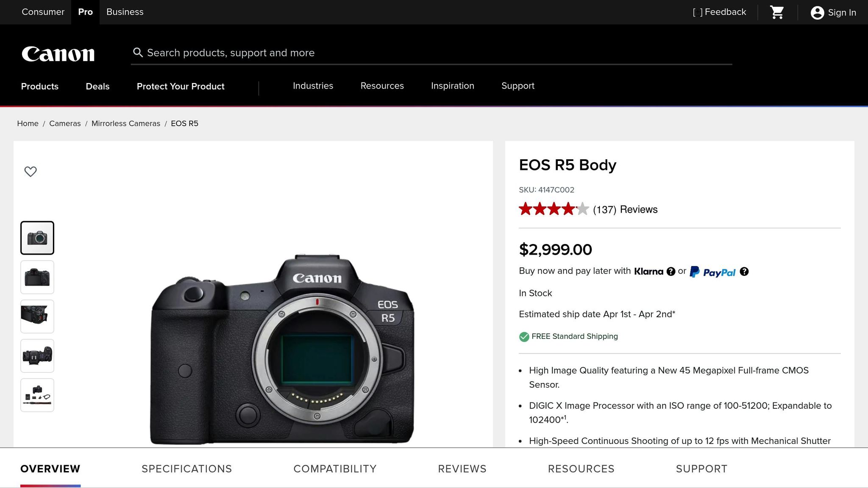Click the Sign In link text

pos(842,13)
